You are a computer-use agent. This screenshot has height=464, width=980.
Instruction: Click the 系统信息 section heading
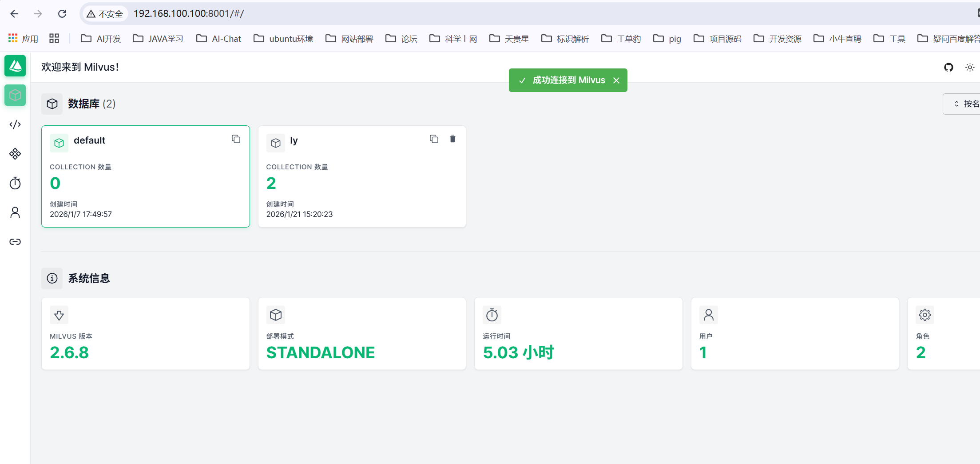pyautogui.click(x=89, y=278)
